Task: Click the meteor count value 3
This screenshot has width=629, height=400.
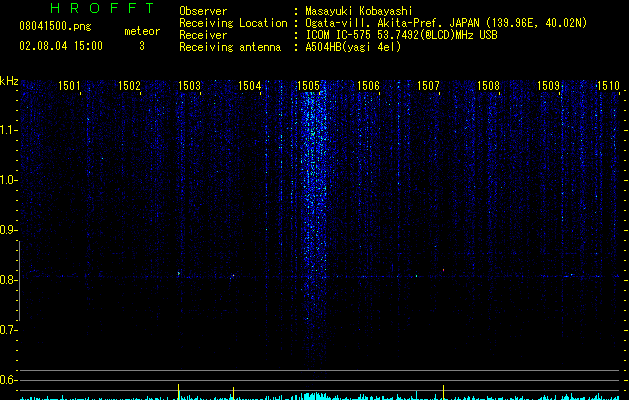Action: pos(142,46)
